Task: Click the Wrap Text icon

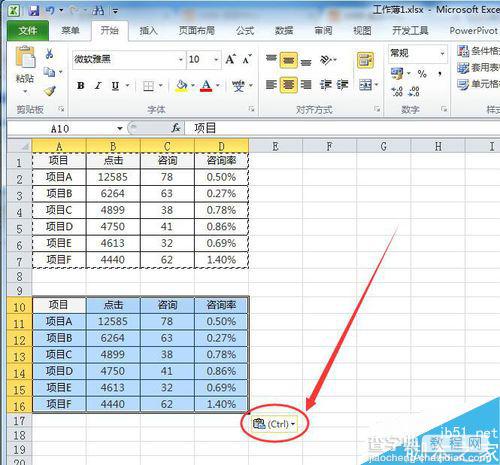Action: (365, 60)
